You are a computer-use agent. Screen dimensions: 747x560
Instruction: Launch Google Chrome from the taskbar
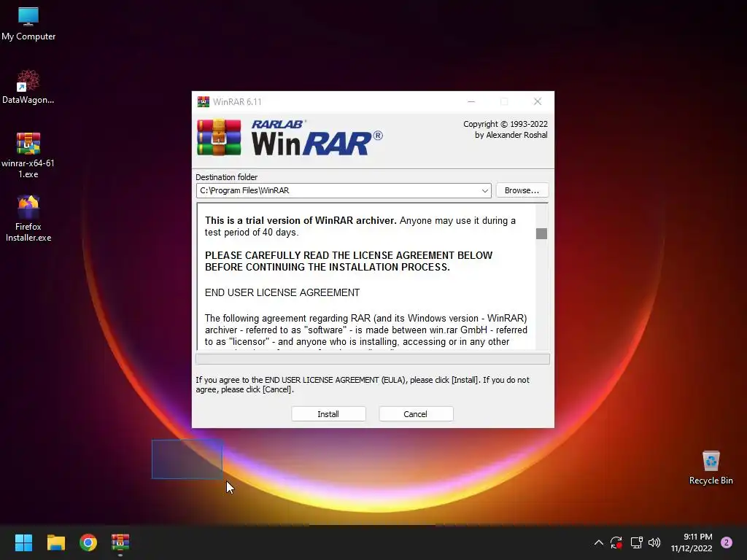pos(88,542)
